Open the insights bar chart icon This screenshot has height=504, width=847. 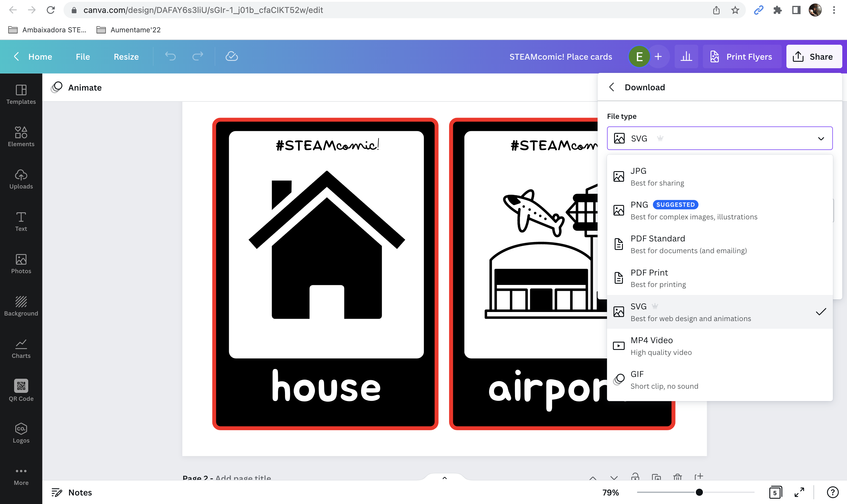686,56
